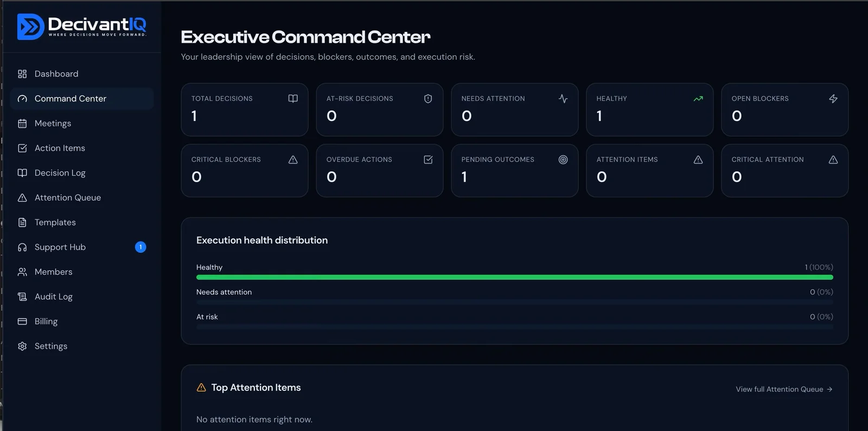Click the warning icon on Critical Blockers card

pos(293,159)
